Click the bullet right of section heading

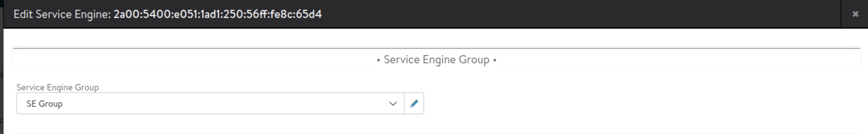(x=495, y=60)
